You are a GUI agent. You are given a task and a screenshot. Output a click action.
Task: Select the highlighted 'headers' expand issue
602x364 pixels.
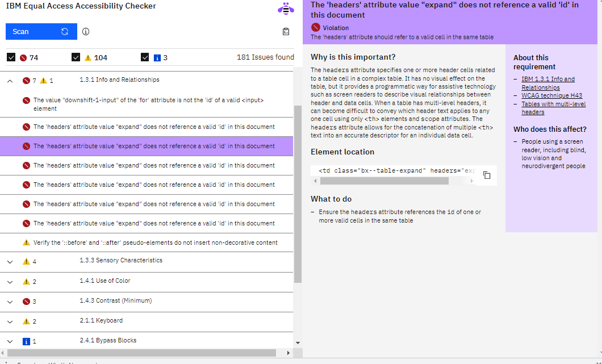[147, 146]
